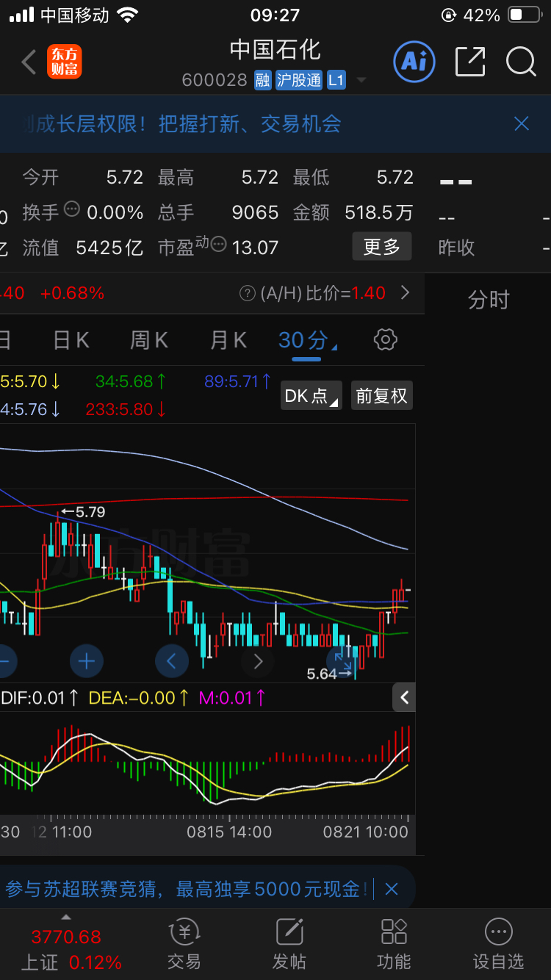Close the 苏超联赛竞猜 promotion bar

click(x=392, y=889)
